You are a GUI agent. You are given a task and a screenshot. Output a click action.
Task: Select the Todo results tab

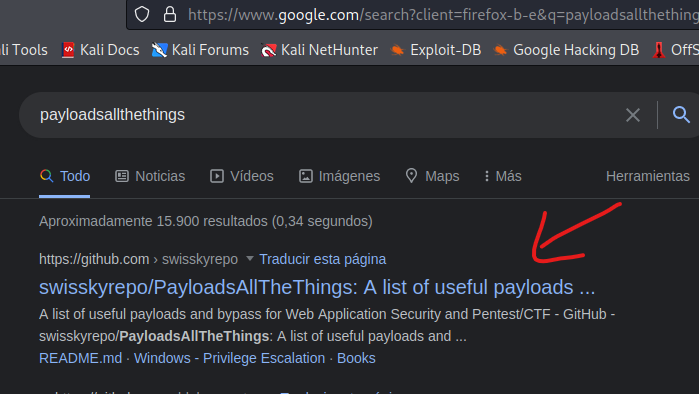point(65,176)
